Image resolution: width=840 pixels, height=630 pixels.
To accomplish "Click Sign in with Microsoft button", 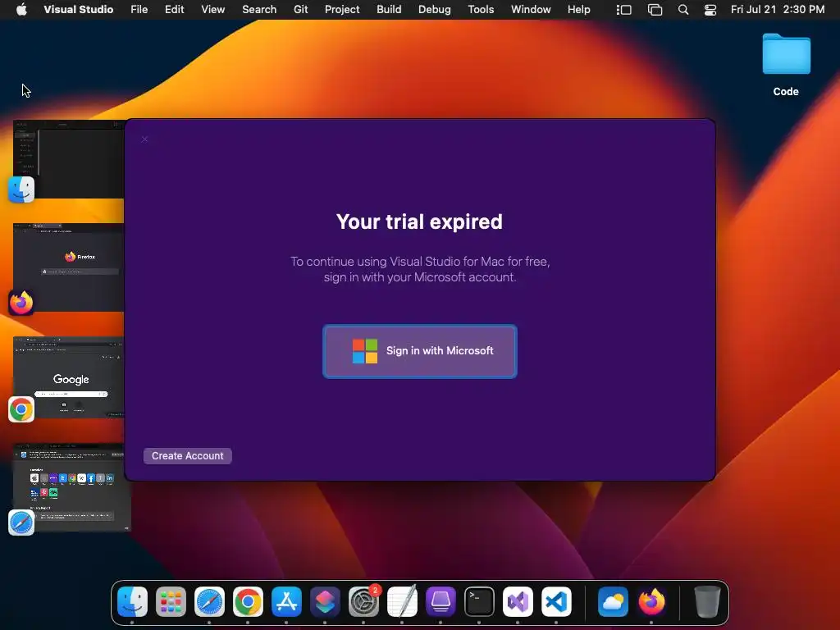I will (x=419, y=351).
